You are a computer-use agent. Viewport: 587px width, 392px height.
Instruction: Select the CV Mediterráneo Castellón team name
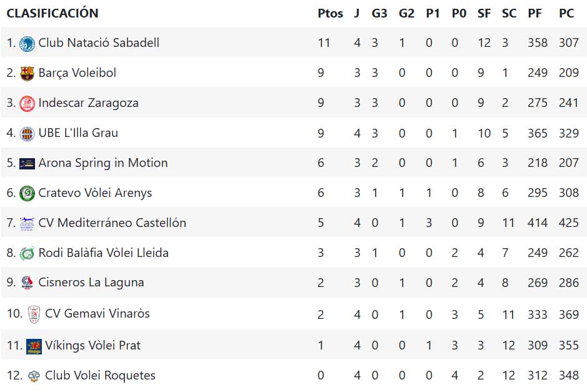[112, 223]
